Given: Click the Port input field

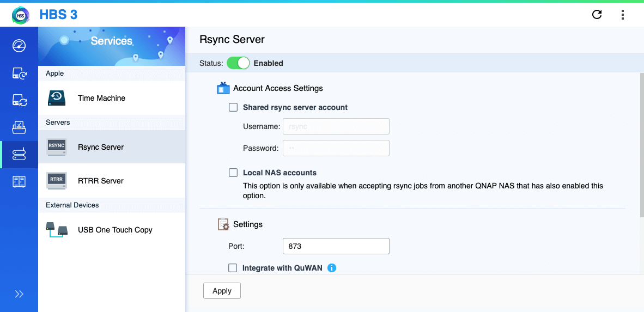Looking at the screenshot, I should pos(336,246).
